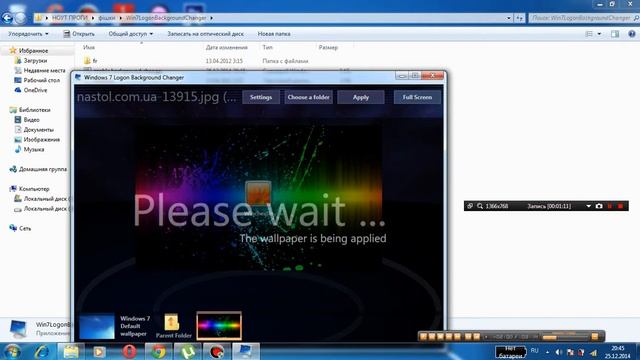This screenshot has height=360, width=640.
Task: Open the taskbar clock and date
Action: click(618, 352)
